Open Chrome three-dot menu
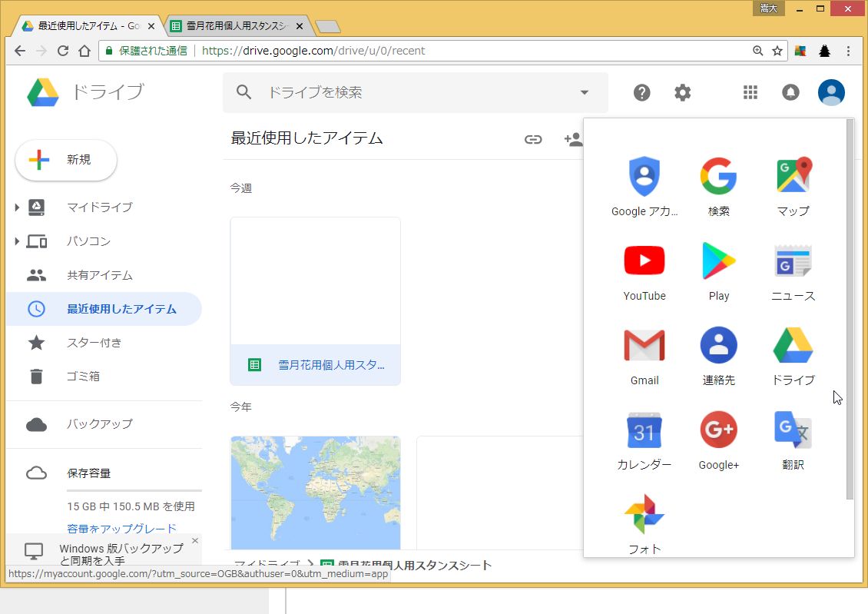This screenshot has height=614, width=868. pyautogui.click(x=848, y=51)
